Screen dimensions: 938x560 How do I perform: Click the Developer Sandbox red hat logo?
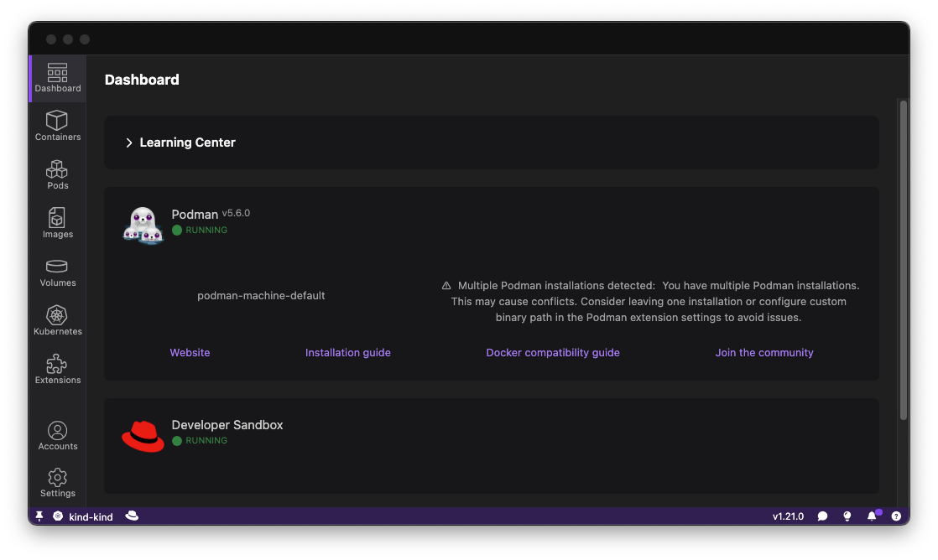coord(143,435)
